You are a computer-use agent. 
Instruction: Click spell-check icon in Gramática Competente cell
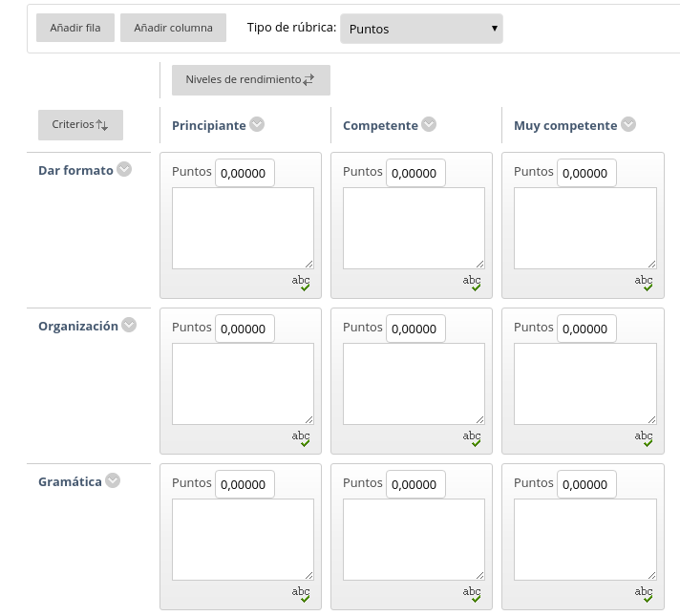[x=472, y=593]
